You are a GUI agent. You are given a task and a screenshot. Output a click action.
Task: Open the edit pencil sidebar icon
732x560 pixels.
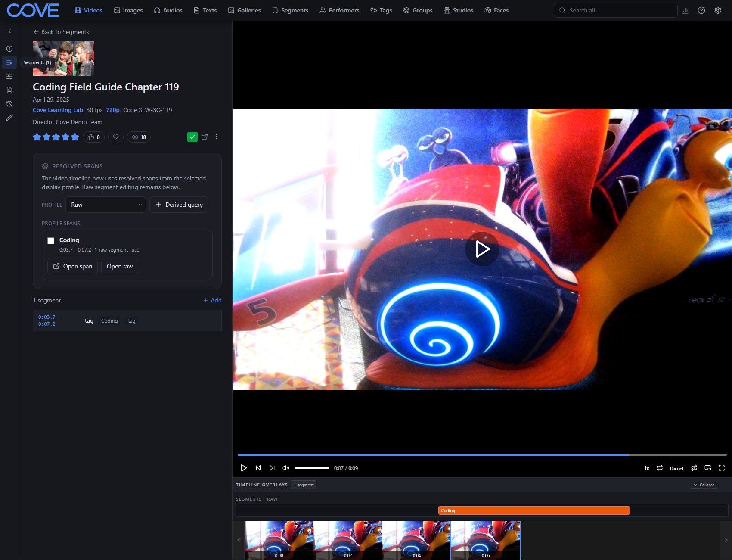tap(9, 118)
